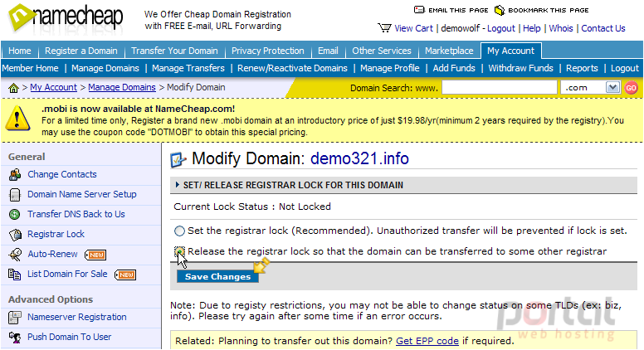Click the NEW badge next to Auto-Renew
Screen dimensions: 644x350
pyautogui.click(x=95, y=255)
